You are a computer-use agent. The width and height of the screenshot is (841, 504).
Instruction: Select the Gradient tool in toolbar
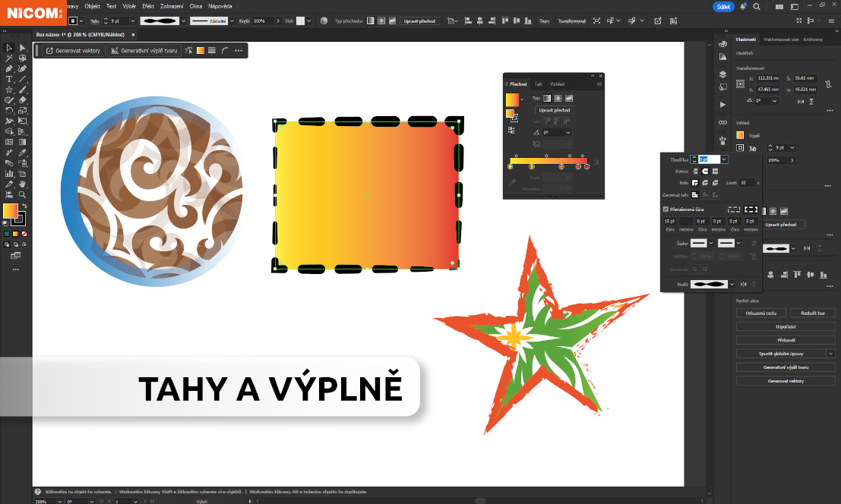click(x=23, y=142)
